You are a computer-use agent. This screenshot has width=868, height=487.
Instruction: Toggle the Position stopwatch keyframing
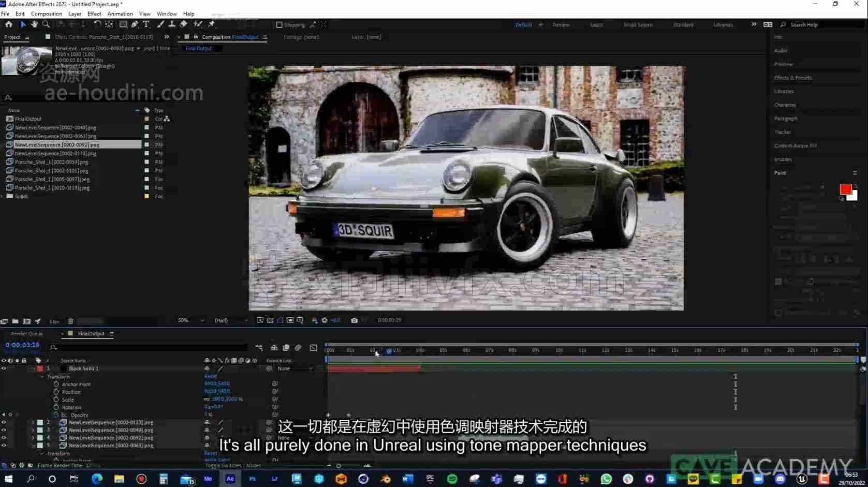pyautogui.click(x=56, y=392)
